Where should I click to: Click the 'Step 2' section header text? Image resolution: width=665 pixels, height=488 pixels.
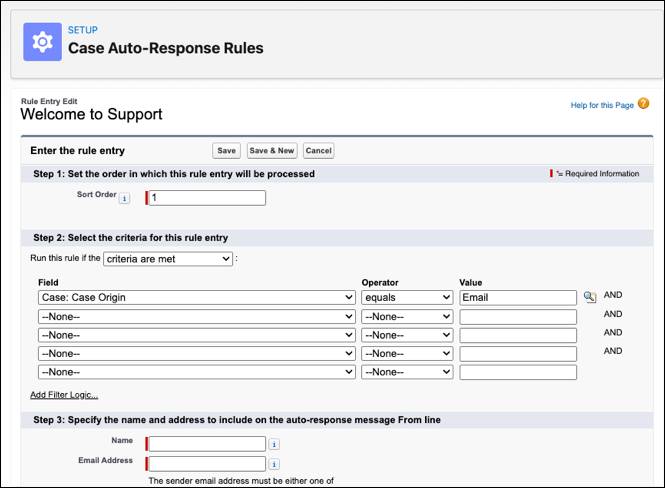pyautogui.click(x=131, y=238)
